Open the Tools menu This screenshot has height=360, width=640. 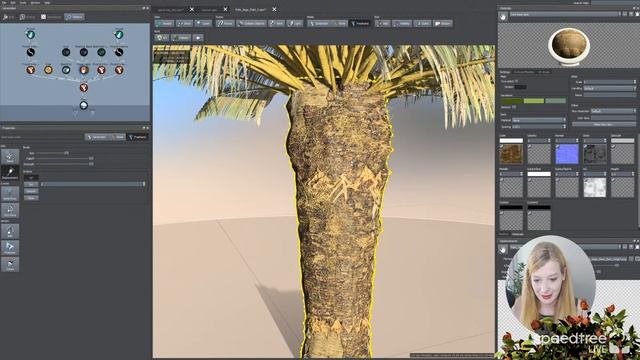pos(23,2)
